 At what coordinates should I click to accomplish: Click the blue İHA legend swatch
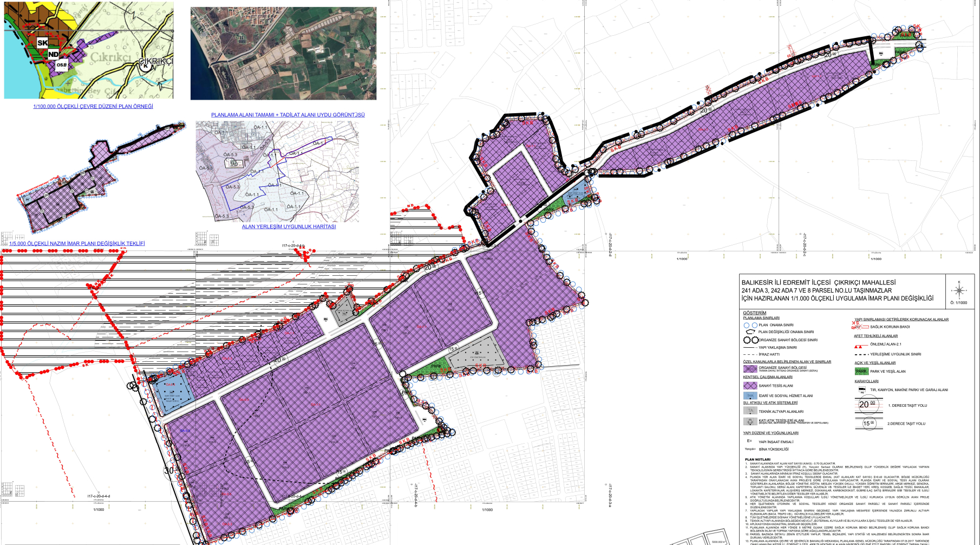(x=750, y=395)
